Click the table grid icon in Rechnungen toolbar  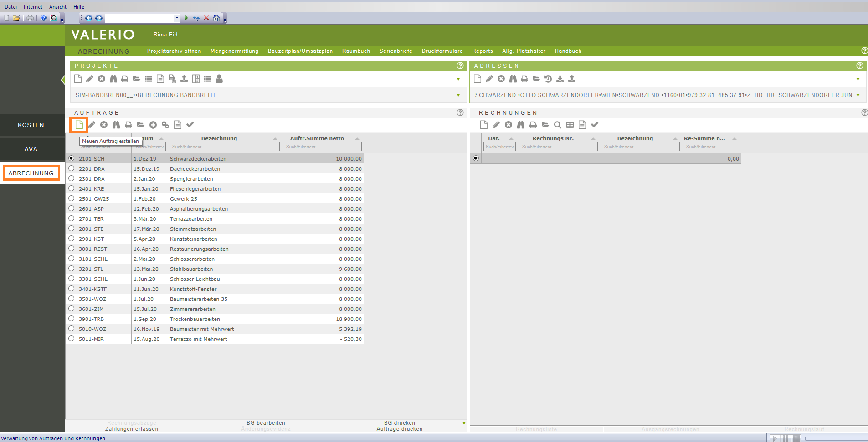click(570, 125)
